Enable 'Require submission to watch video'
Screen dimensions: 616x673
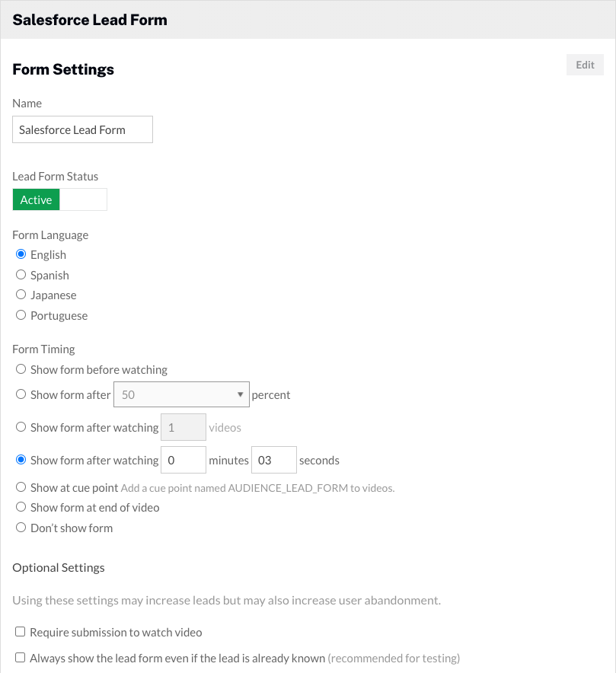click(19, 631)
